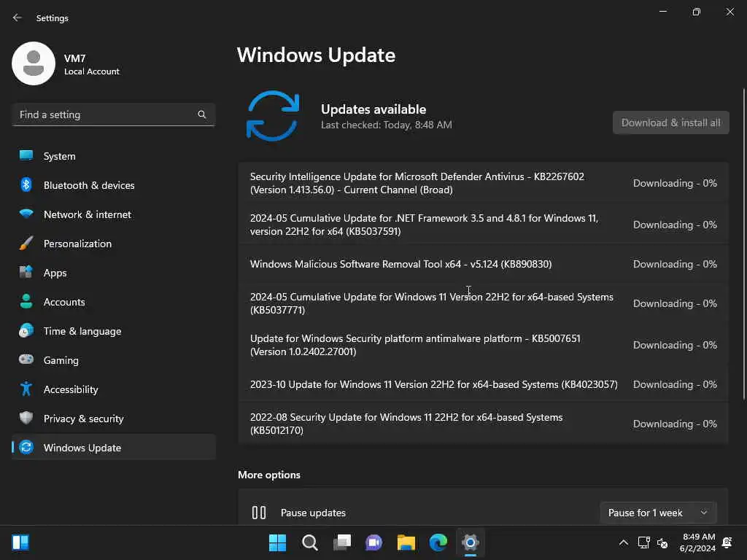Open Privacy & security category label
Viewport: 747px width, 560px height.
click(x=83, y=419)
